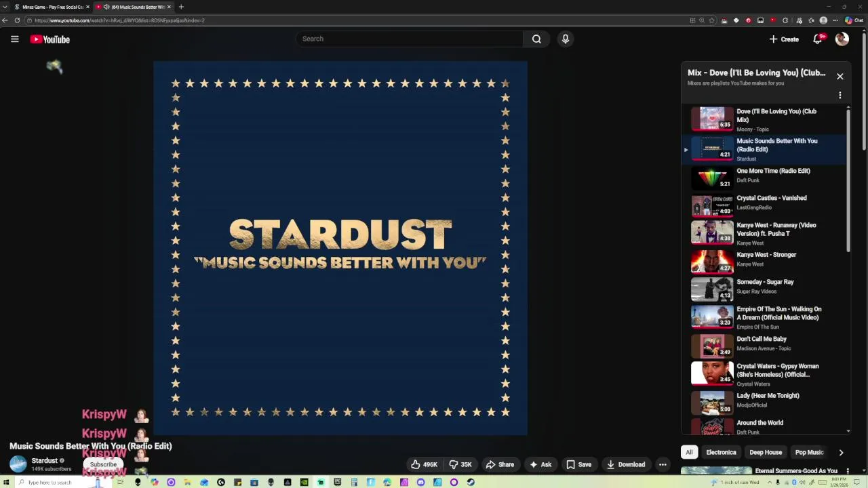
Task: Open the Mix playlist three-dot options
Action: point(840,95)
